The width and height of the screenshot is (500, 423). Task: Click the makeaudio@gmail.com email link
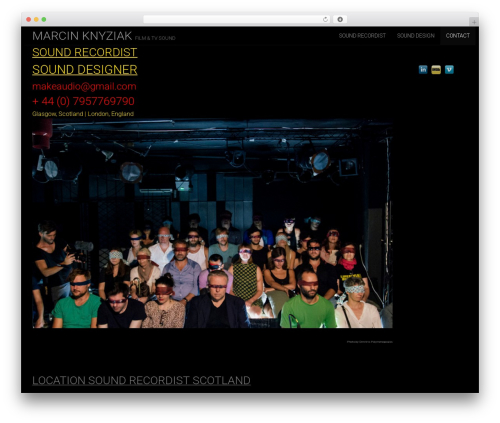click(84, 86)
